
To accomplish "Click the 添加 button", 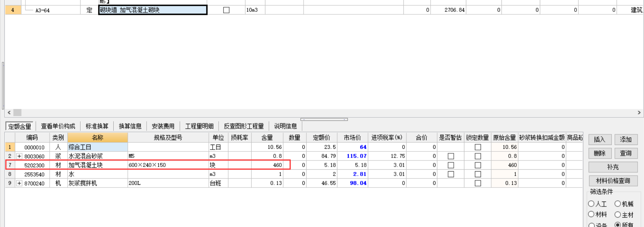I will (626, 140).
